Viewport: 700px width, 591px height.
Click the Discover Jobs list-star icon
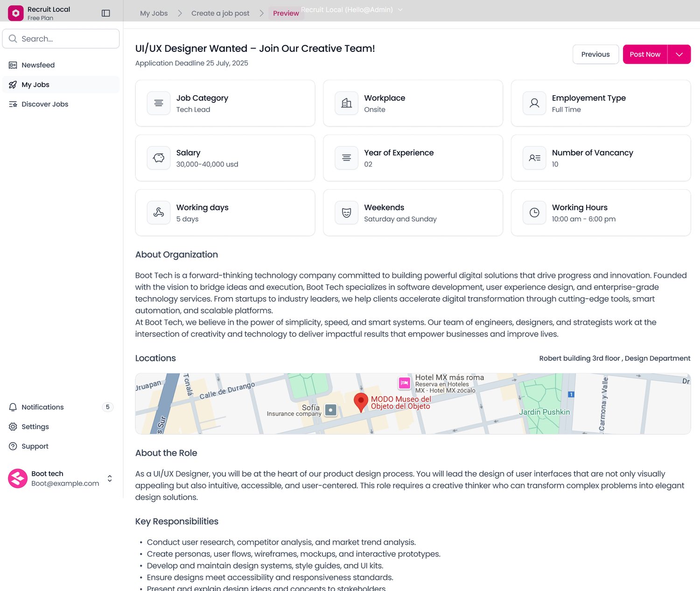pyautogui.click(x=13, y=104)
